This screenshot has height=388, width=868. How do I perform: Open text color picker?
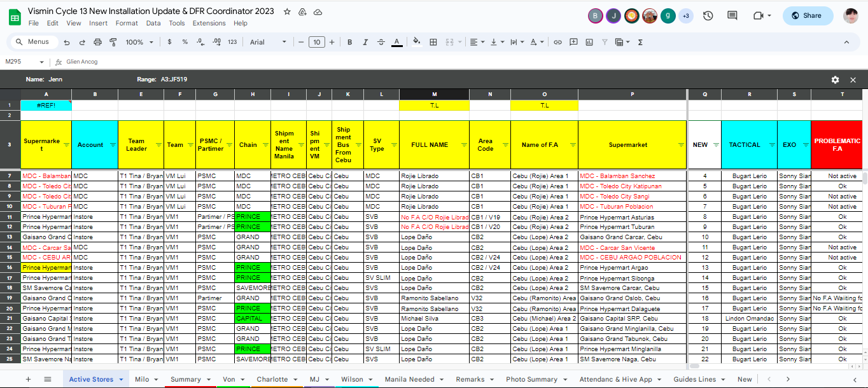[396, 42]
